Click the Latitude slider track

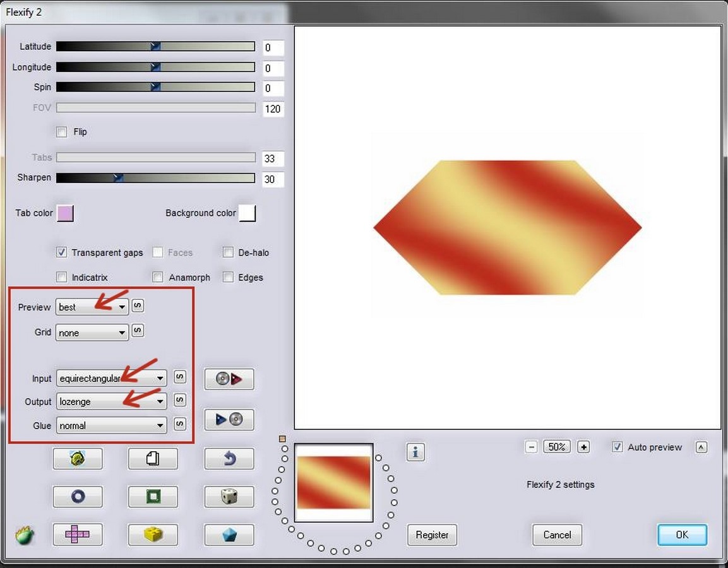click(x=155, y=47)
